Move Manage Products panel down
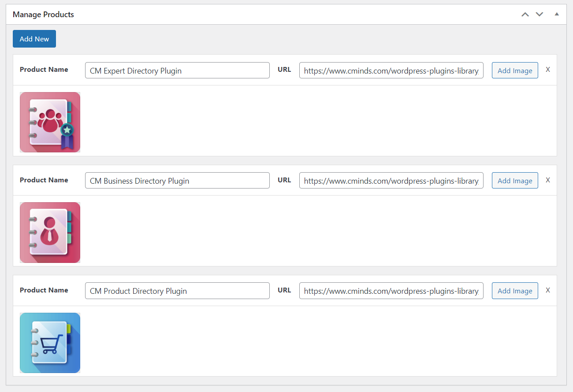 coord(540,15)
